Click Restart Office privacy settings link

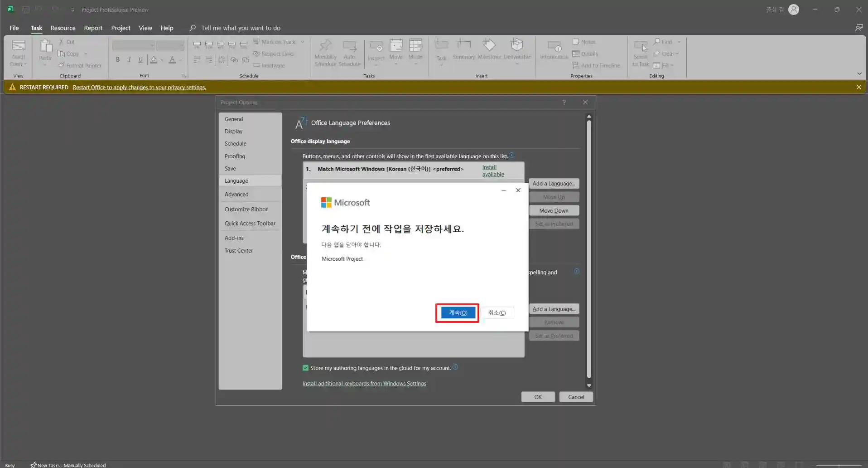tap(139, 87)
